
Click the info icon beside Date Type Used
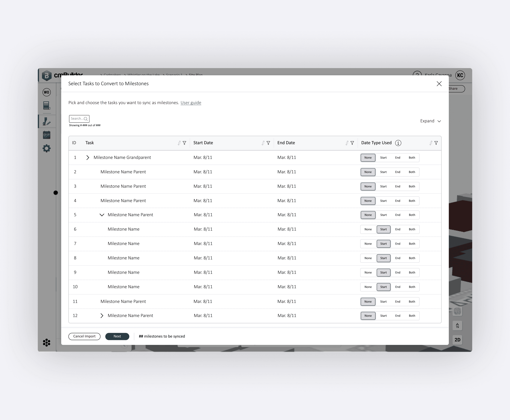[x=398, y=143]
